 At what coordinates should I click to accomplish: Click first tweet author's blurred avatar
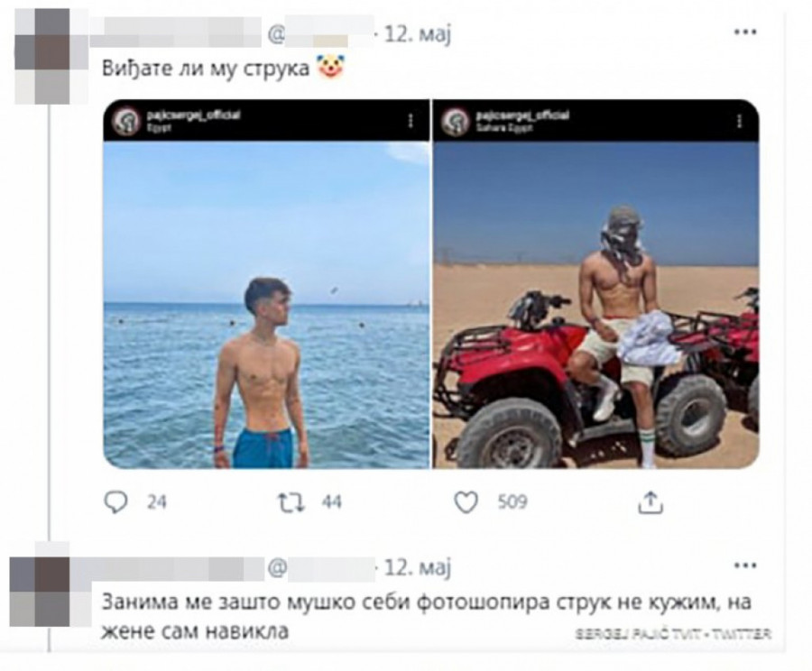42,56
